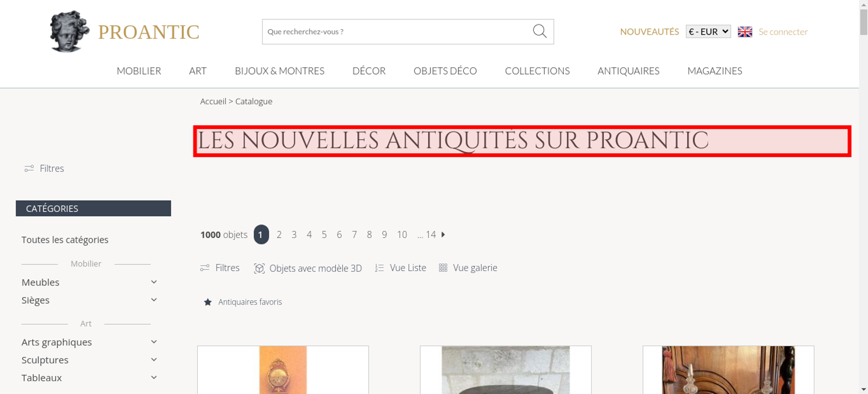Click the search magnifier icon
This screenshot has width=868, height=394.
[539, 31]
